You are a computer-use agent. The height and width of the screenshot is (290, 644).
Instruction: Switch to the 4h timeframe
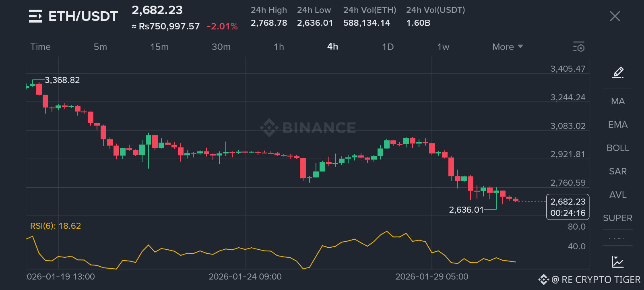(x=332, y=47)
